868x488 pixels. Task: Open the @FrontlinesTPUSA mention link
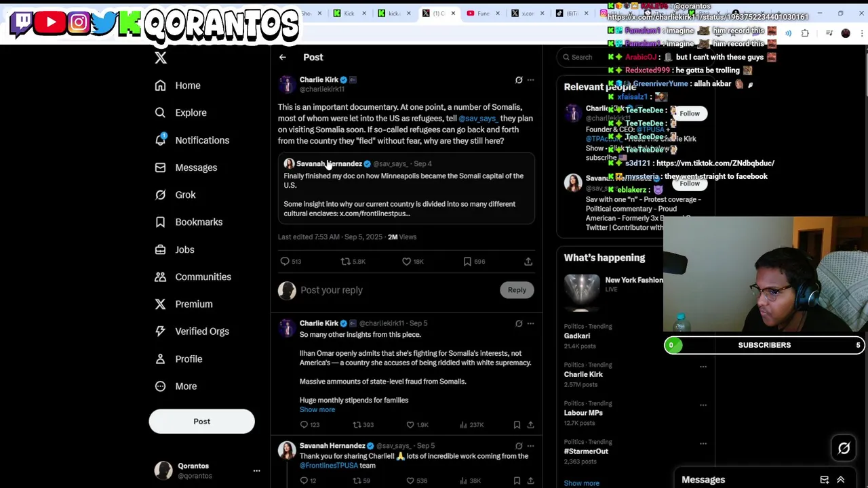tap(328, 466)
